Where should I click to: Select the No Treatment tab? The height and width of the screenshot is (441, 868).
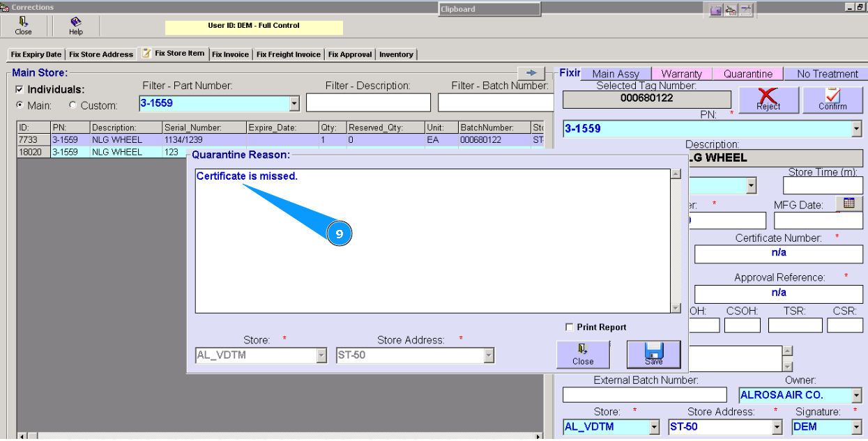point(828,74)
